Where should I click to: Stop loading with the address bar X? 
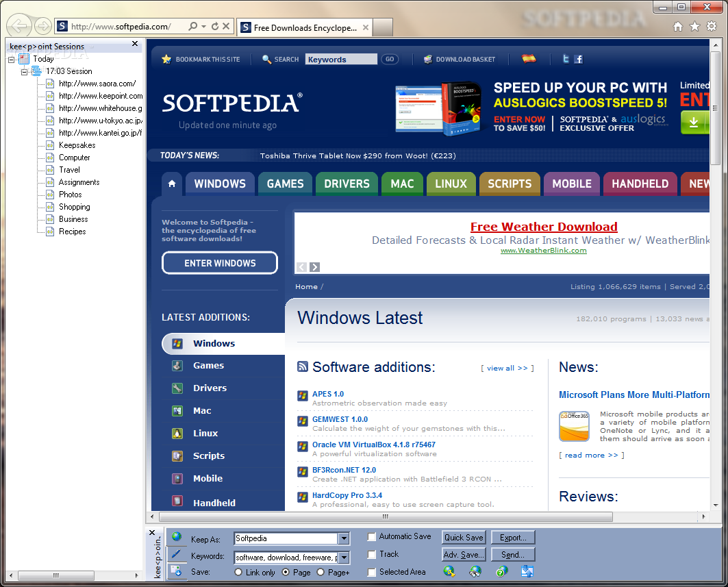[226, 27]
